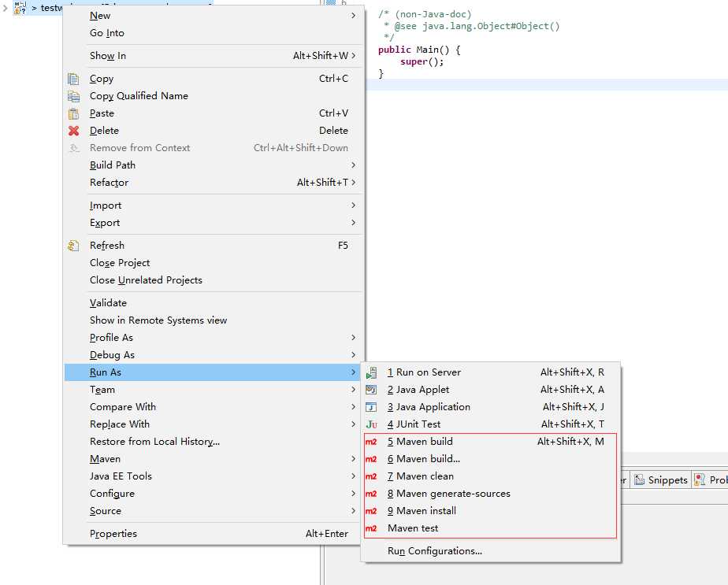Select the highlighted Run As item
This screenshot has height=585, width=728.
point(214,372)
